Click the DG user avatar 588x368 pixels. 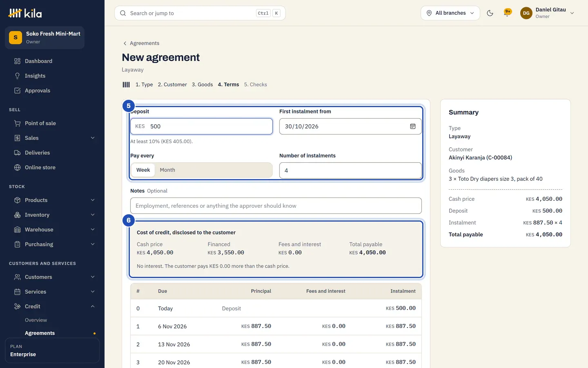[526, 13]
